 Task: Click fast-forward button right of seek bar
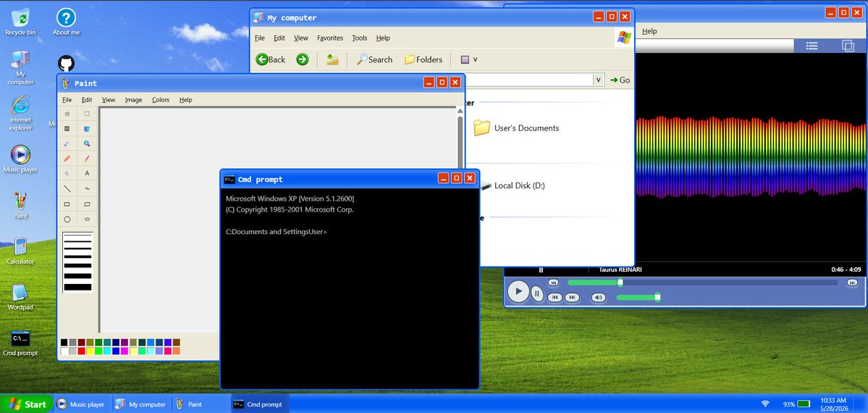(x=852, y=283)
